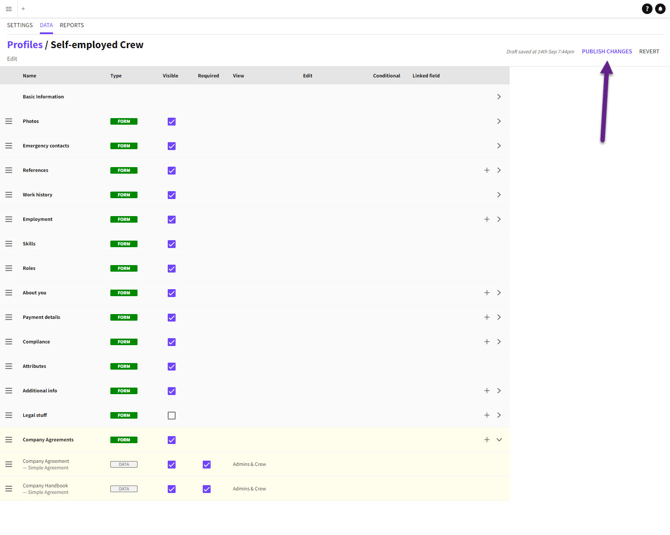Click the Name column header
Viewport: 670px width, 535px height.
click(29, 76)
